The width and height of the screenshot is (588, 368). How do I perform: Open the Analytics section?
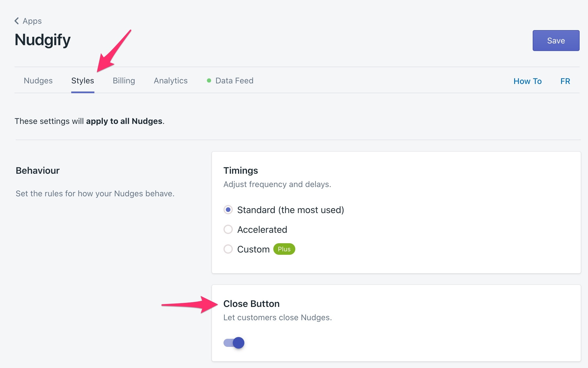point(170,80)
